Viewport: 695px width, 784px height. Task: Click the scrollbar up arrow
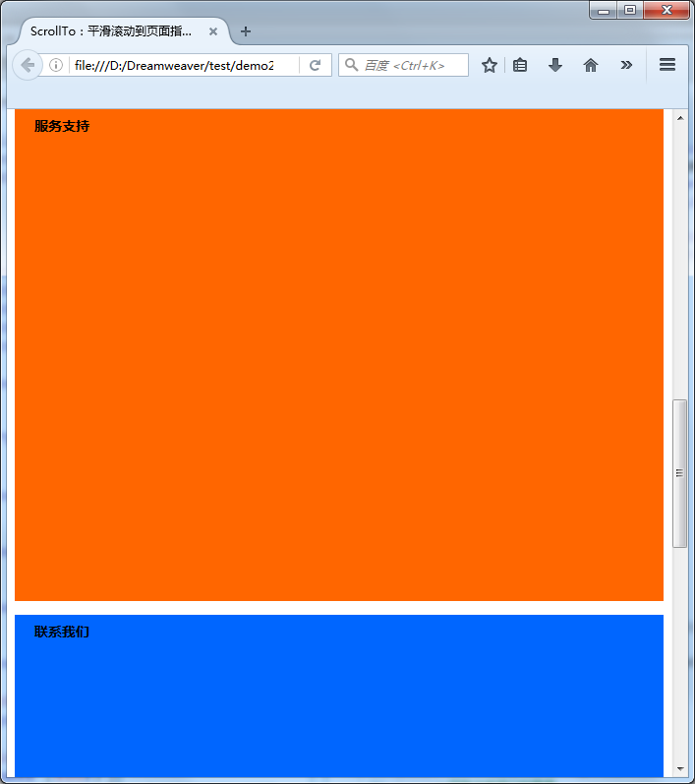(680, 118)
